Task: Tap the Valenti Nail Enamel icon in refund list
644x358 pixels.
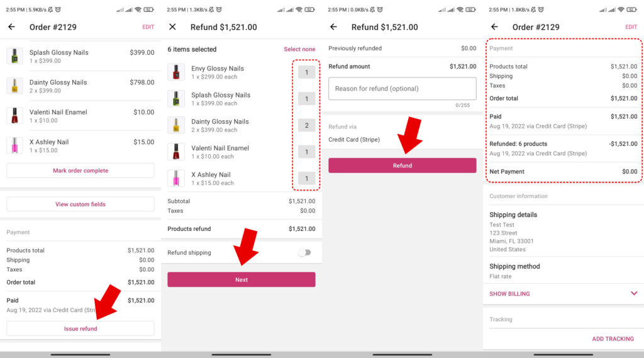Action: (x=176, y=152)
